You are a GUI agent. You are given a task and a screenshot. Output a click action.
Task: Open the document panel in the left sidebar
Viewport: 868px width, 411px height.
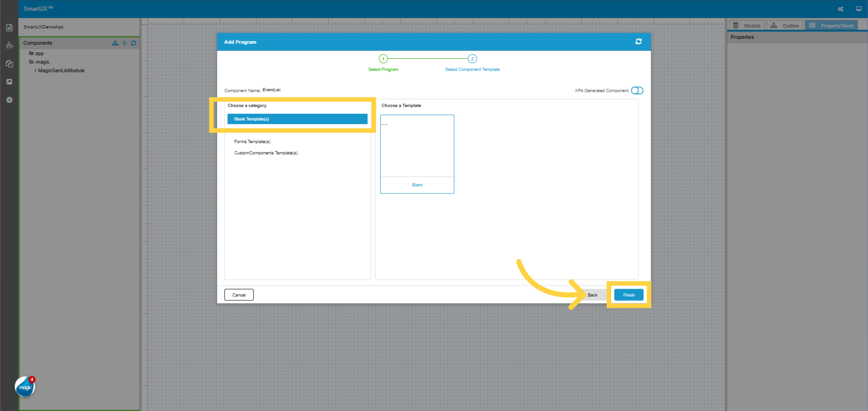tap(9, 27)
